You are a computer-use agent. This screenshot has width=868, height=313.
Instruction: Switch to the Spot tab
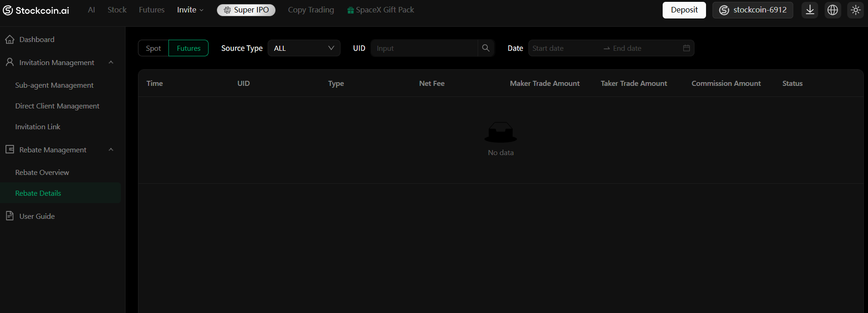click(154, 48)
